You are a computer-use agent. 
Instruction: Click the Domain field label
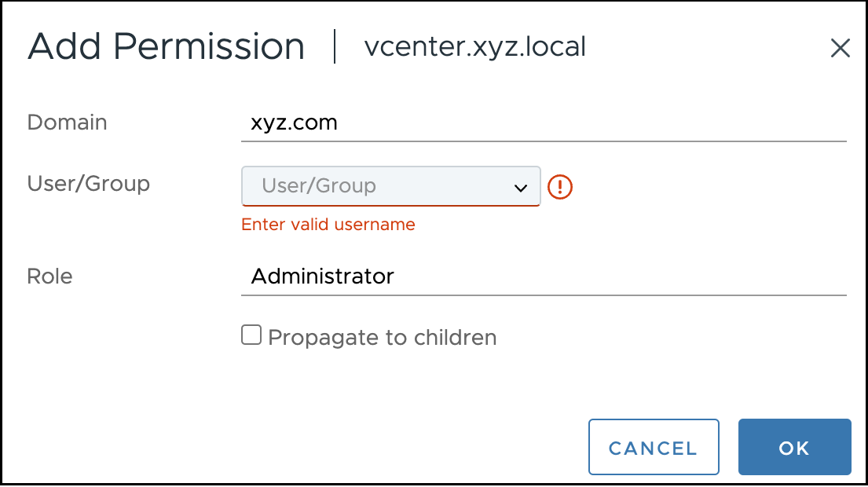67,123
